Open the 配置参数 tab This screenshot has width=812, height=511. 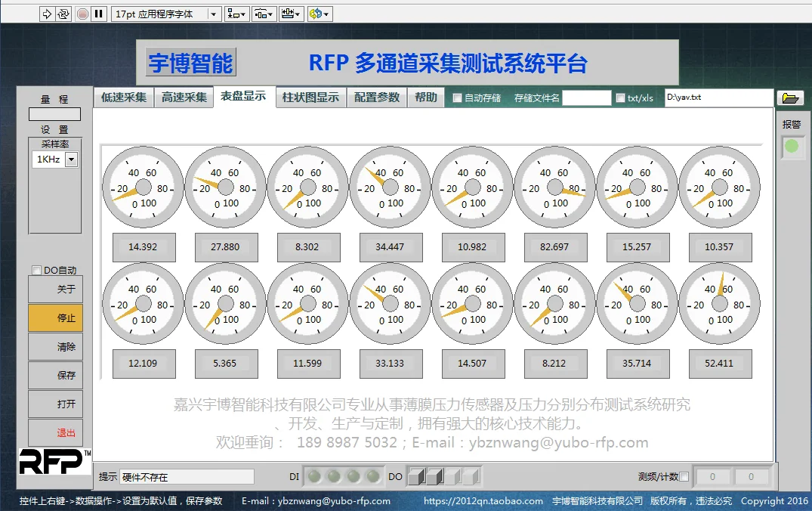377,97
